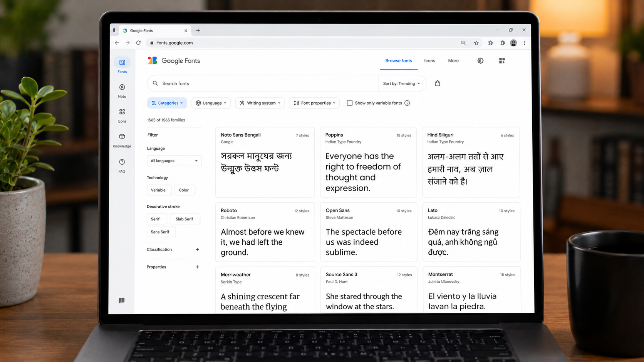Expand the Classification section
Screen dimensions: 644x362
pos(197,250)
